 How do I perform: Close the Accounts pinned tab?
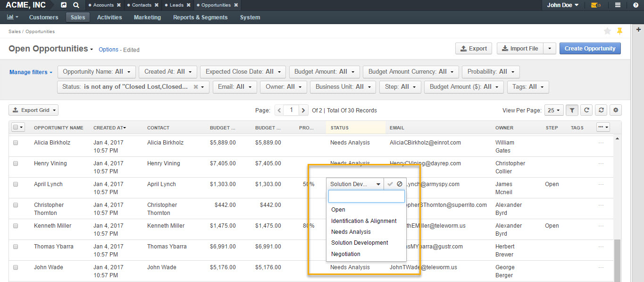(x=118, y=5)
